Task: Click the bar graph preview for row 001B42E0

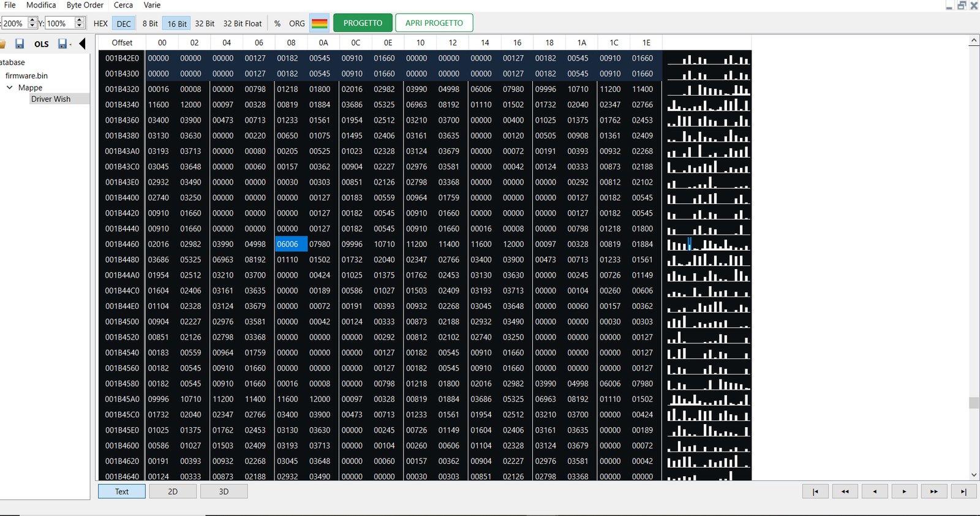Action: pos(708,58)
